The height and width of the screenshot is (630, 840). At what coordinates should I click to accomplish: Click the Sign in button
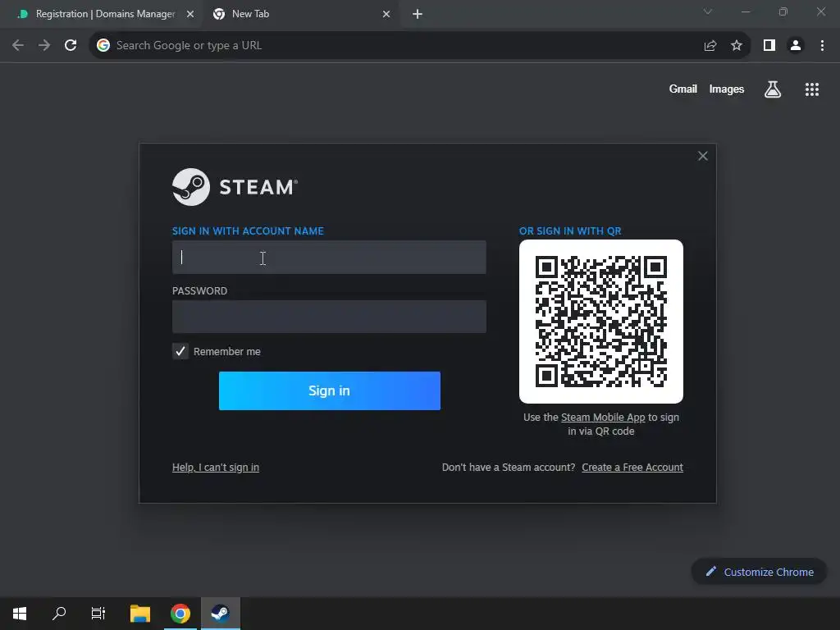330,390
